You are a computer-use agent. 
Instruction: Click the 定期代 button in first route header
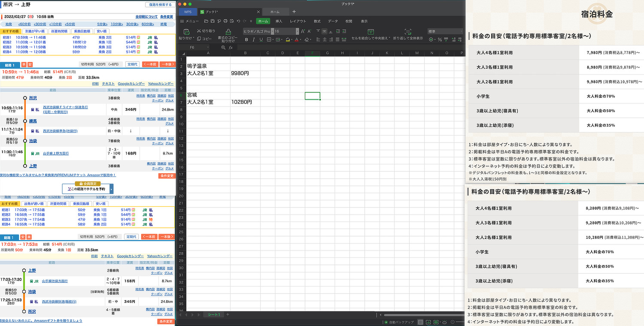point(132,64)
